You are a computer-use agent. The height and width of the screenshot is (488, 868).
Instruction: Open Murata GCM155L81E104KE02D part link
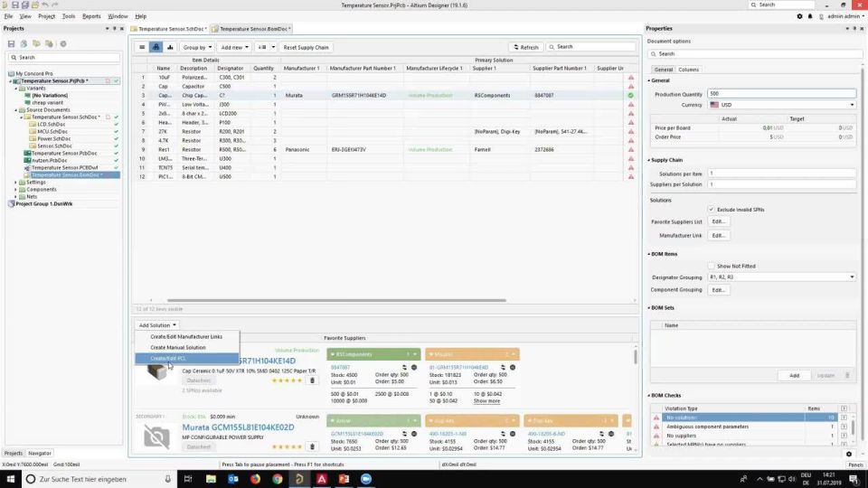(x=238, y=427)
